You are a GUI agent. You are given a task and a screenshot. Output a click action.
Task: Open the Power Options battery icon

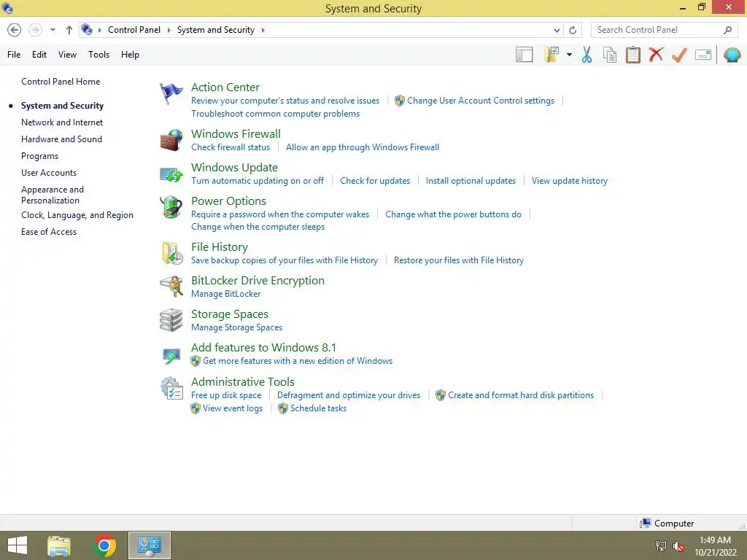point(171,207)
